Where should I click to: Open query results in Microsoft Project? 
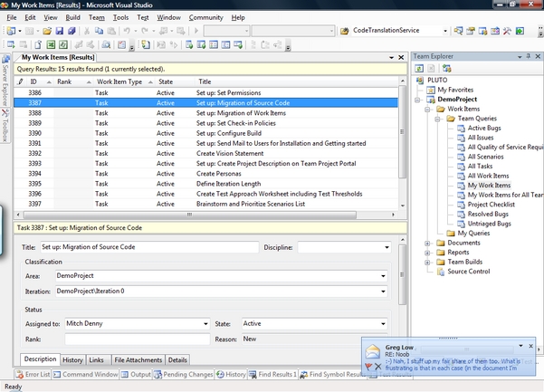point(62,44)
